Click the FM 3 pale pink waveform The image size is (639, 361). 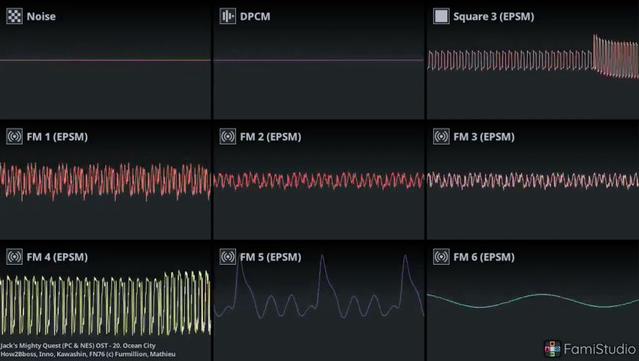pyautogui.click(x=533, y=180)
